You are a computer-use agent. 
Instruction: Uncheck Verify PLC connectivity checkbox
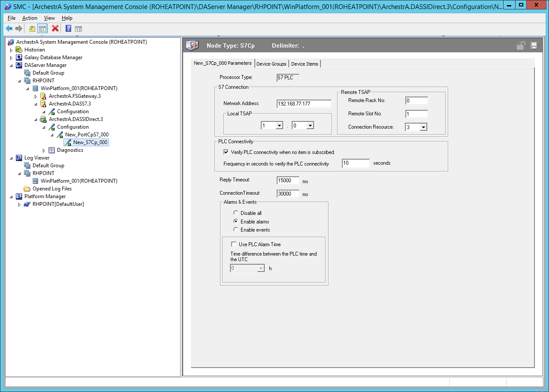[x=226, y=152]
